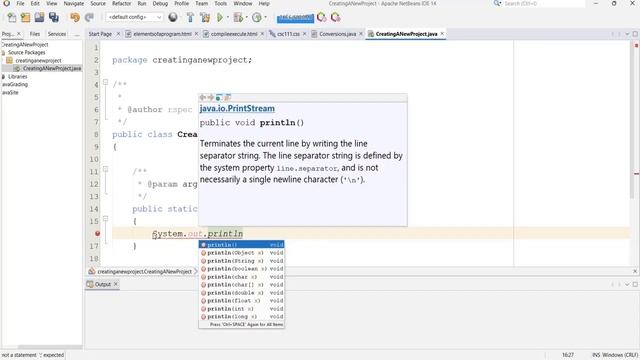640x360 pixels.
Task: Click the open-in-browser icon in the Javadoc popup
Action: pos(219,97)
